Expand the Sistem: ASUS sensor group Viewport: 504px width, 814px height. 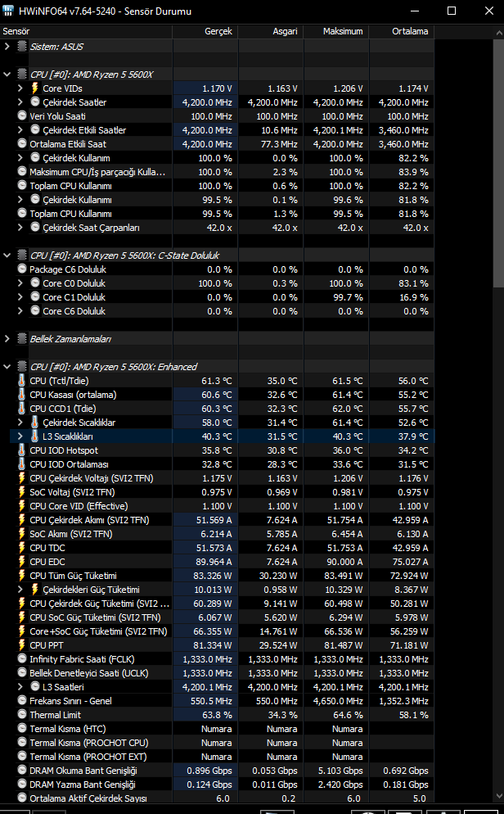click(x=7, y=46)
